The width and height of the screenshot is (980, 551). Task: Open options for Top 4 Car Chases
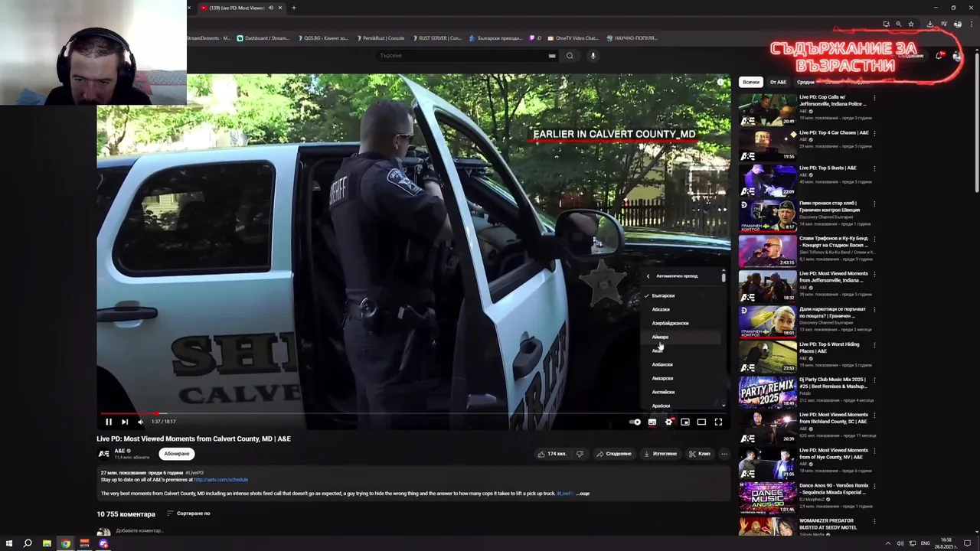(874, 133)
